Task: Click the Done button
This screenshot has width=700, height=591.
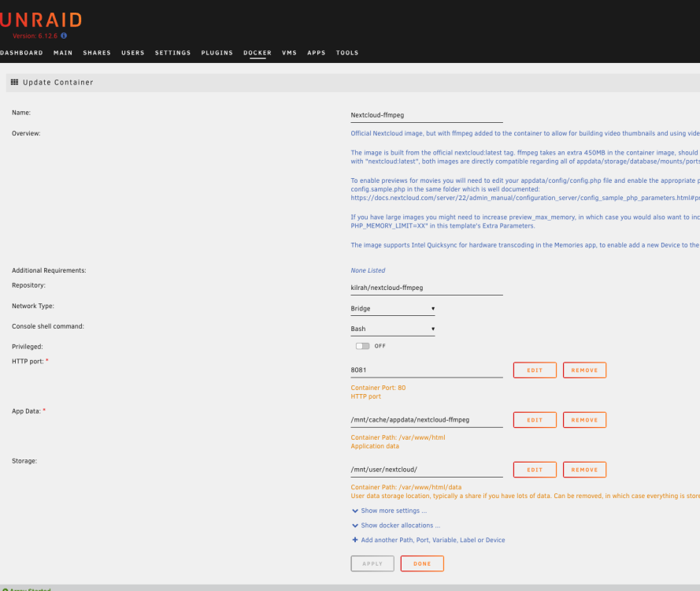Action: [x=422, y=563]
